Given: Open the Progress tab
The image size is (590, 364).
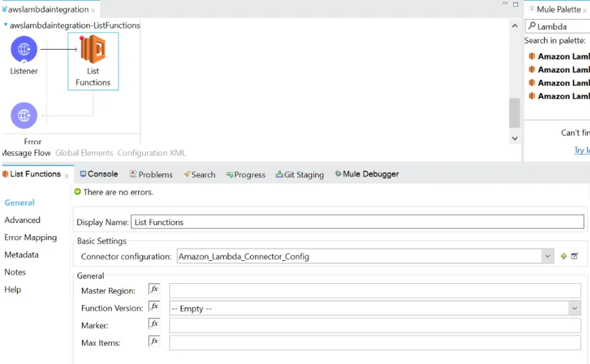Looking at the screenshot, I should [246, 175].
